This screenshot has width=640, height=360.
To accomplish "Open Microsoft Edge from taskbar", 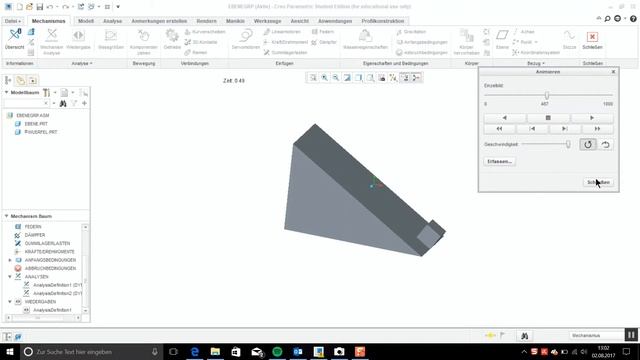I will point(195,352).
